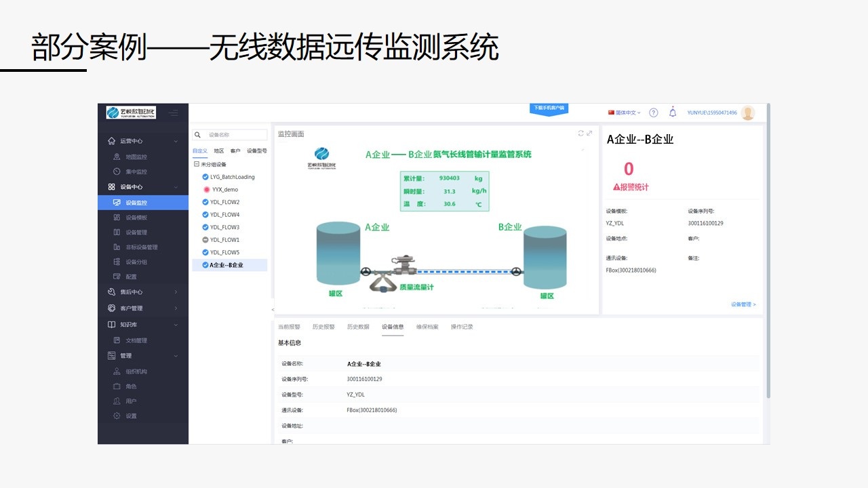
Task: Click the refresh icon in 监控画面 panel
Action: tap(580, 133)
